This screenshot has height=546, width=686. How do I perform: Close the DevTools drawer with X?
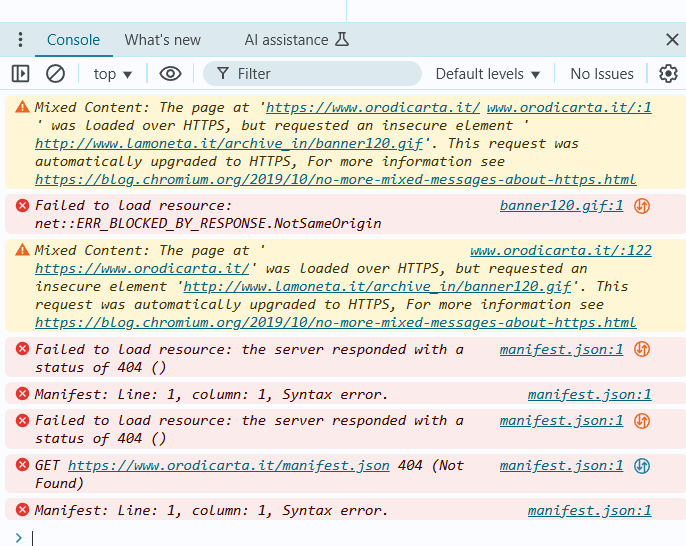point(672,40)
